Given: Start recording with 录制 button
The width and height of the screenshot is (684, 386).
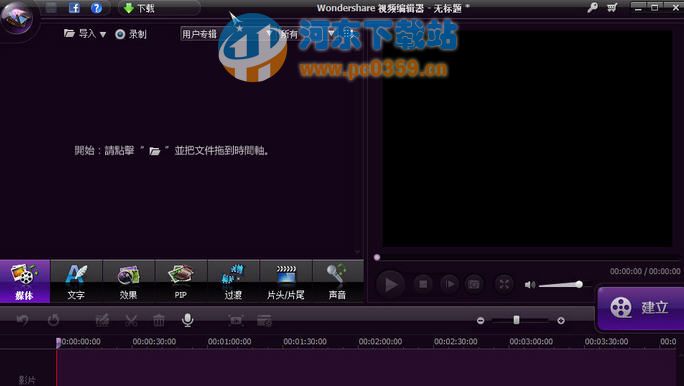Looking at the screenshot, I should click(x=131, y=34).
